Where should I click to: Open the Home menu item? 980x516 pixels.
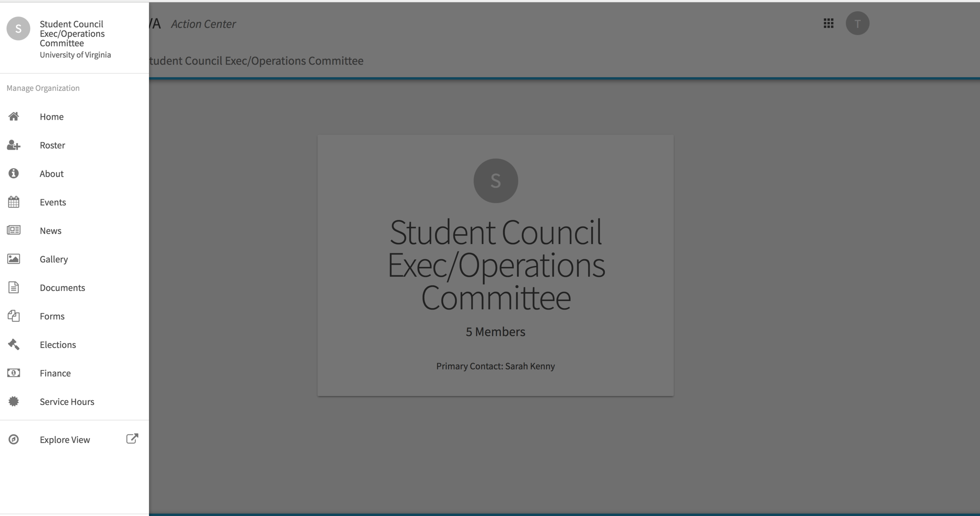[74, 116]
